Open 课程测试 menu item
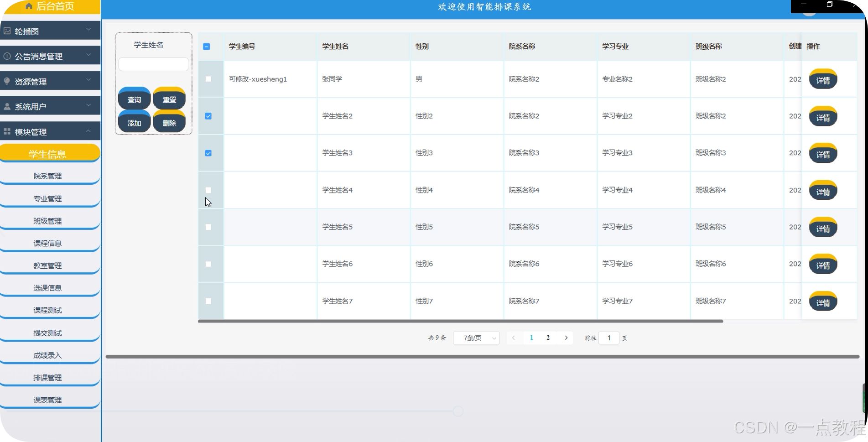Image resolution: width=868 pixels, height=442 pixels. (50, 311)
